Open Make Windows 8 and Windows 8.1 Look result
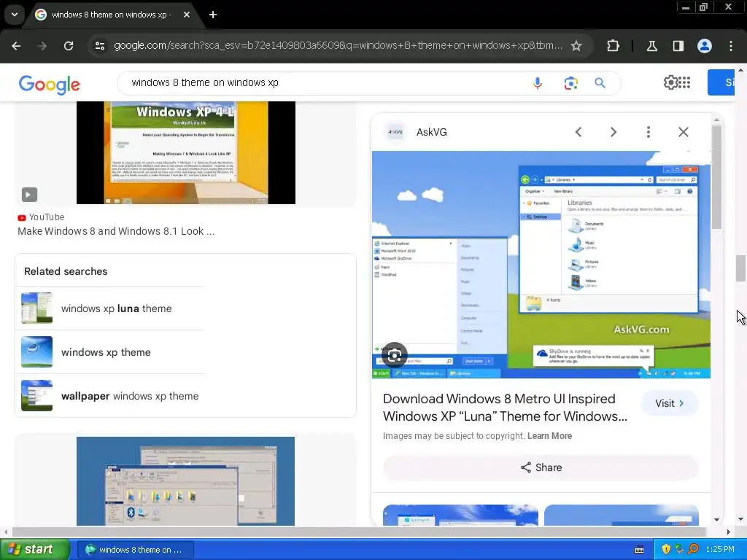The image size is (747, 560). [x=116, y=231]
